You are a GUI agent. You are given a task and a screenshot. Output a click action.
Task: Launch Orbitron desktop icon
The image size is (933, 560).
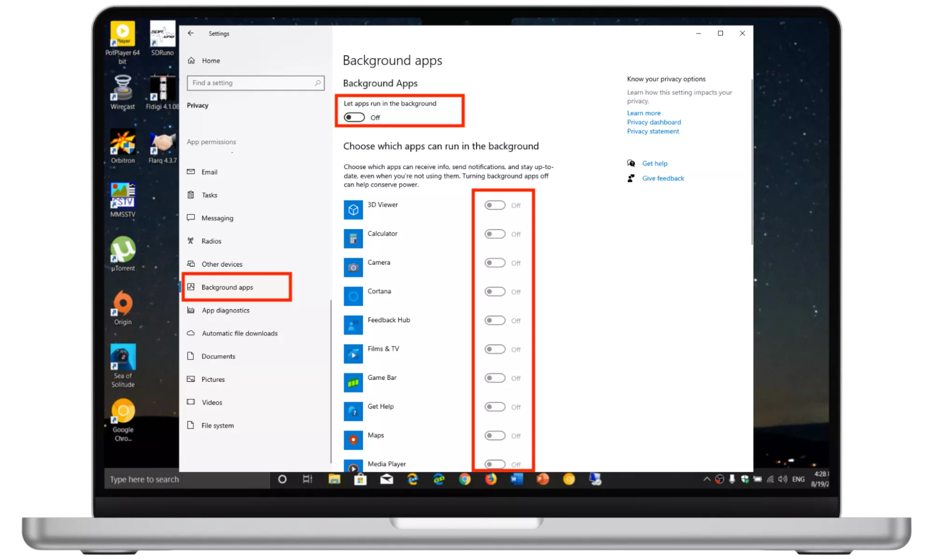coord(123,146)
